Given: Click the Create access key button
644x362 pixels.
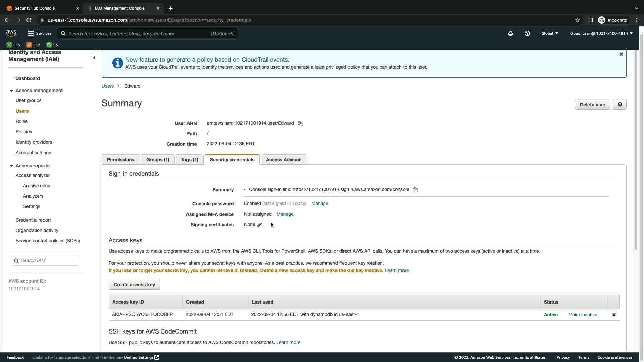Looking at the screenshot, I should coord(134,285).
